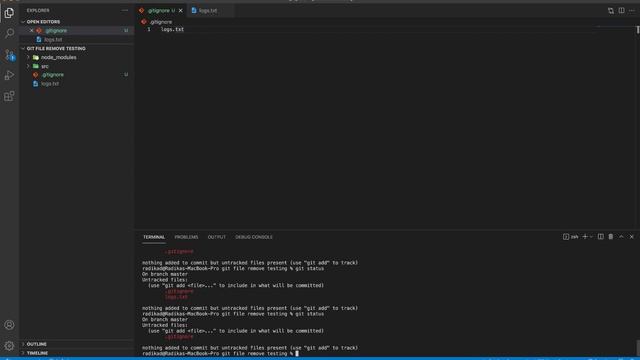Click the Open Changes icon in editor toolbar
The image size is (640, 360).
click(611, 11)
